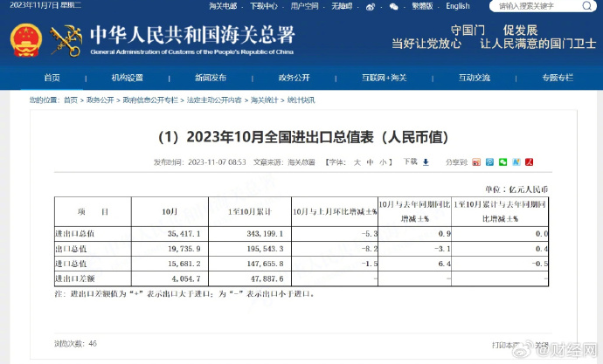This screenshot has height=364, width=603.
Task: Click the article title heading
Action: [303, 137]
